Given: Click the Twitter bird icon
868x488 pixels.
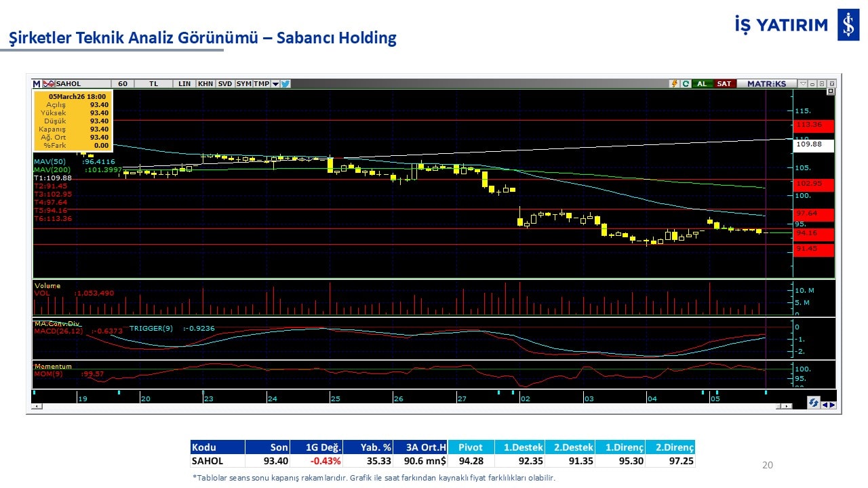Looking at the screenshot, I should point(285,84).
